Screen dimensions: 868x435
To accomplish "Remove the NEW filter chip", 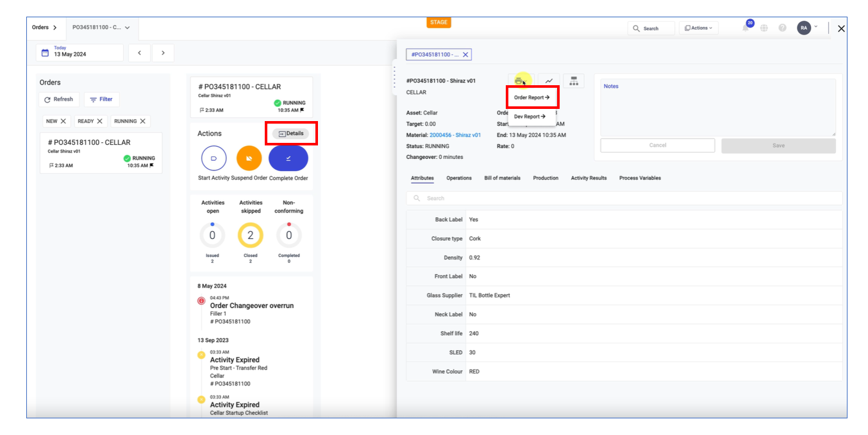I will coord(63,121).
